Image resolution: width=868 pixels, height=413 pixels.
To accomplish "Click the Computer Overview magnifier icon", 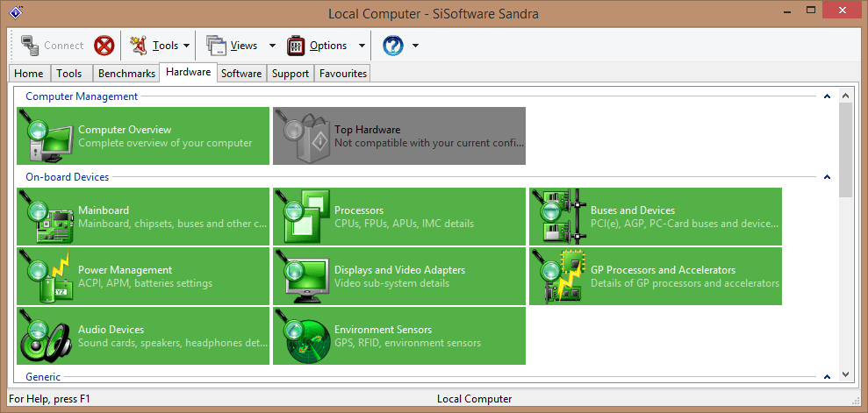I will pos(46,135).
